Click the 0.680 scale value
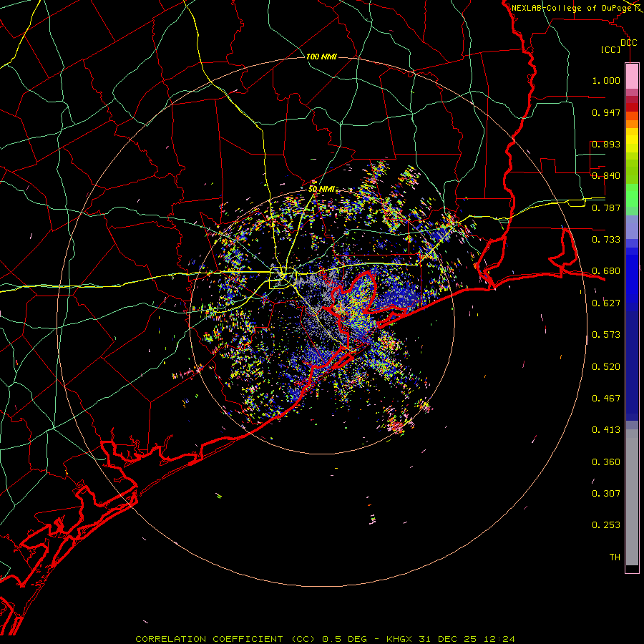644x644 pixels. pos(606,271)
